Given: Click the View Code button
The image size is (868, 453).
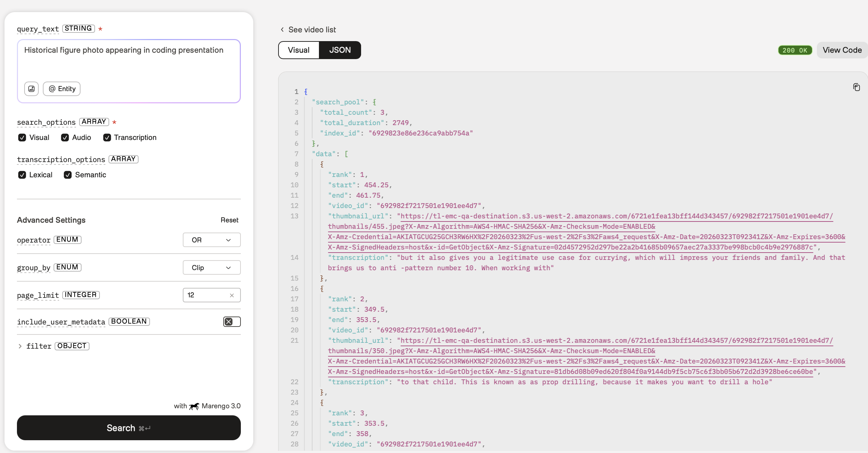Looking at the screenshot, I should coord(842,50).
